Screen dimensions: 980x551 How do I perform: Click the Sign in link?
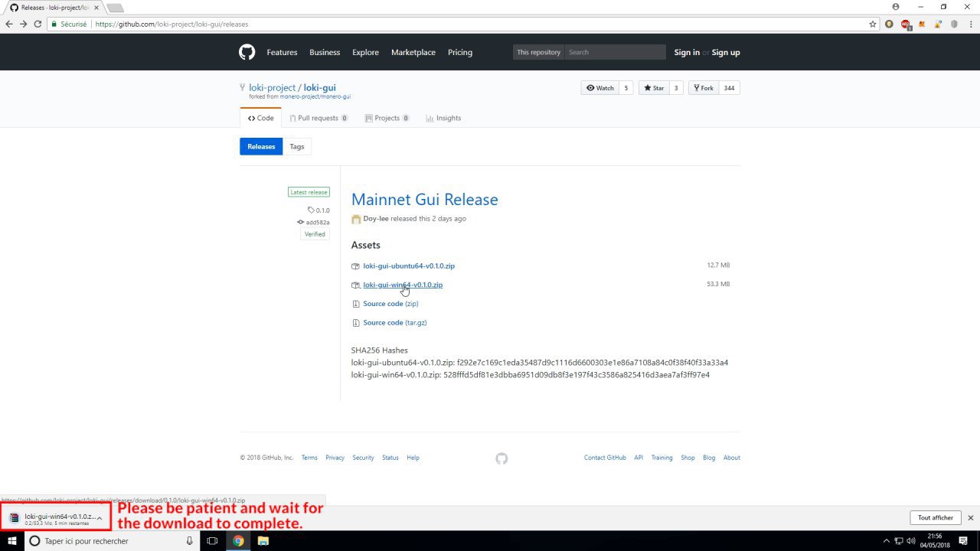687,53
